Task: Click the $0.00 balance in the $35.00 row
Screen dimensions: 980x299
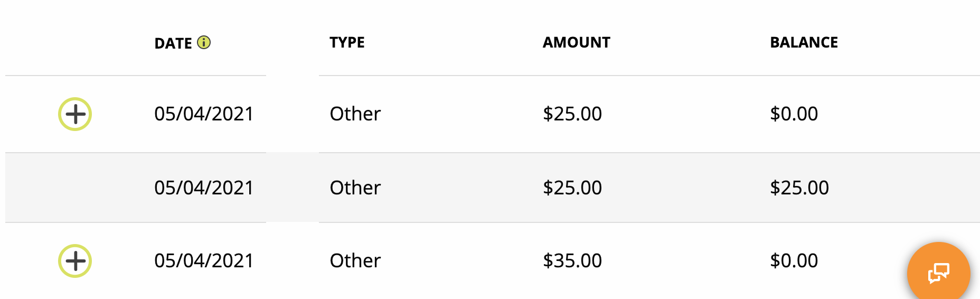Action: point(794,261)
